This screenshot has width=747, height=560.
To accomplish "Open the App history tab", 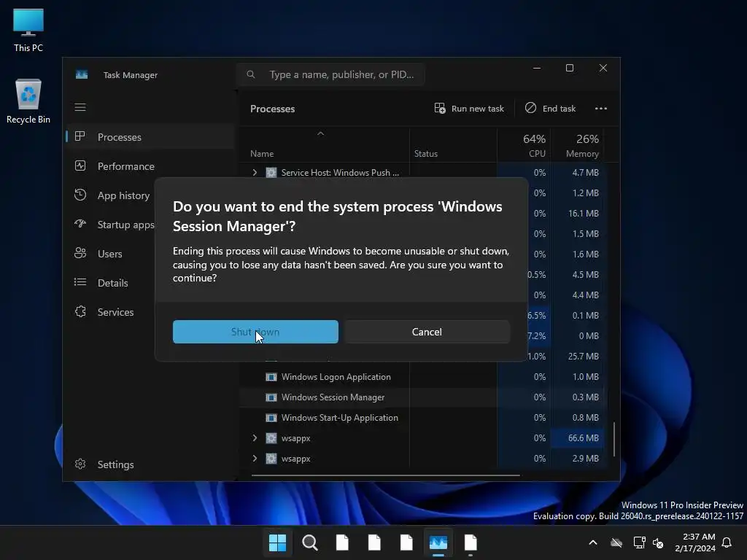I will [x=111, y=195].
